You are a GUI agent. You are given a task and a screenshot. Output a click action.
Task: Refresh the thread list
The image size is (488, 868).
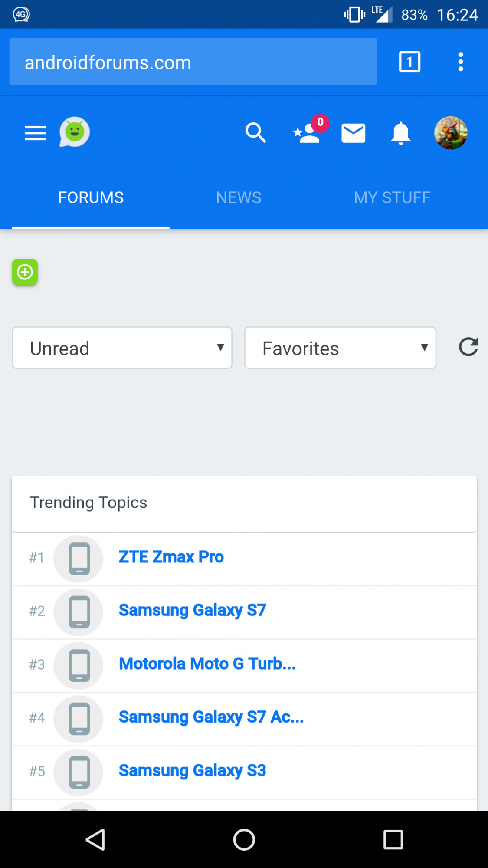[468, 347]
